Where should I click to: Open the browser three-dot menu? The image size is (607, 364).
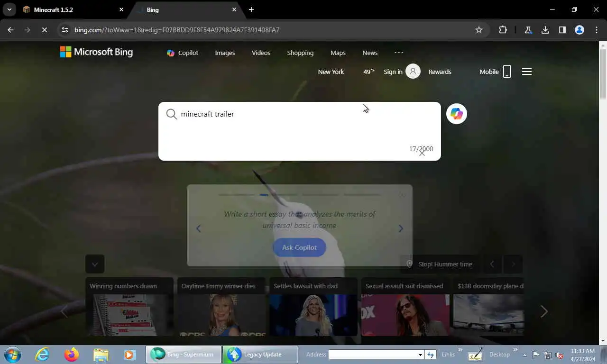pyautogui.click(x=597, y=30)
